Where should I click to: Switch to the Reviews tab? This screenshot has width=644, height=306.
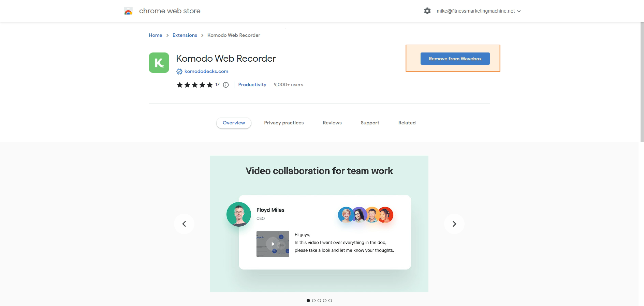click(x=332, y=123)
